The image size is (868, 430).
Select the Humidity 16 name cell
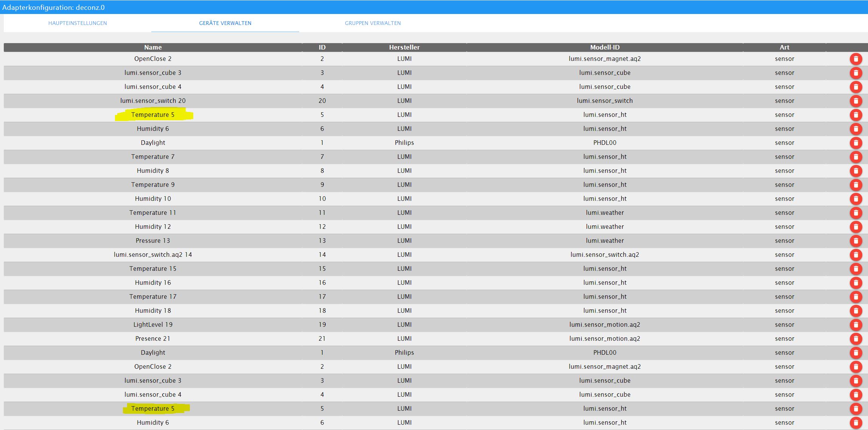[x=153, y=283]
